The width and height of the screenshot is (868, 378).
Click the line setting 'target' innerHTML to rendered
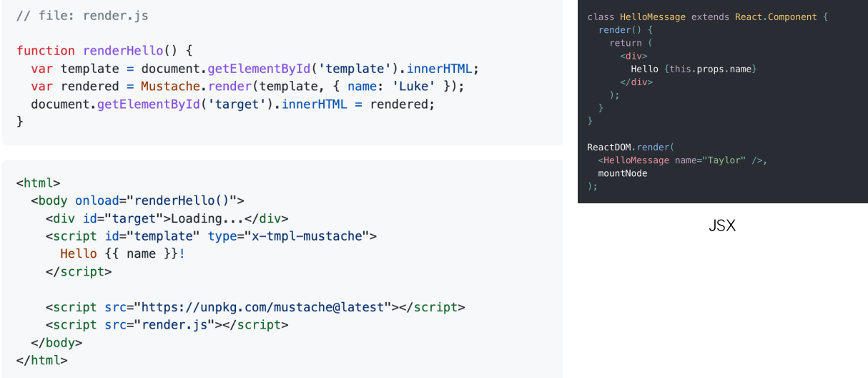click(x=232, y=105)
